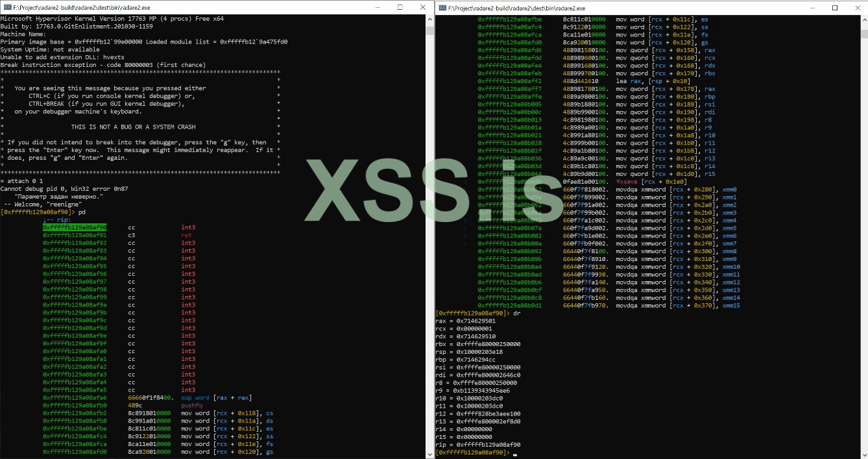Click the "= attach 0 1" line
The image size is (868, 459).
click(21, 181)
